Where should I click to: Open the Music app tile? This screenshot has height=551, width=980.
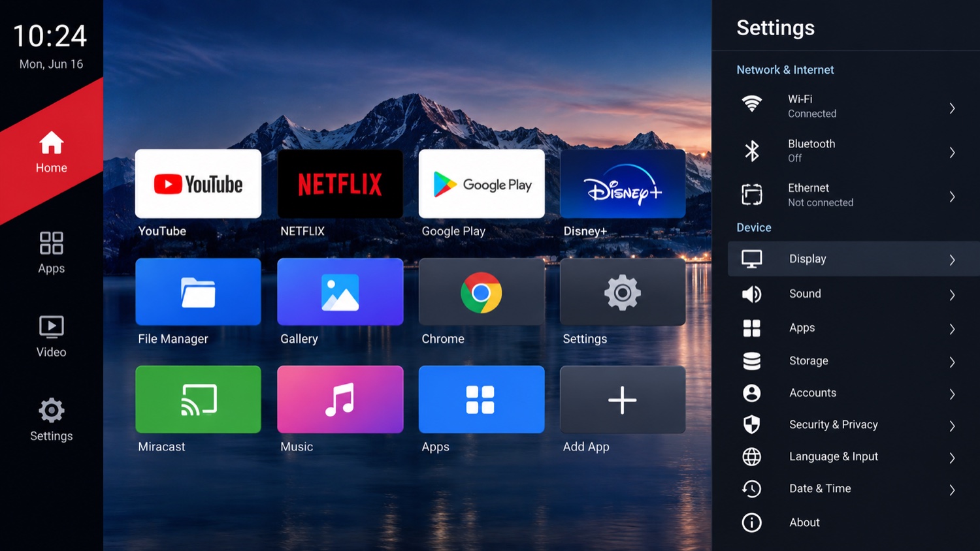(340, 400)
